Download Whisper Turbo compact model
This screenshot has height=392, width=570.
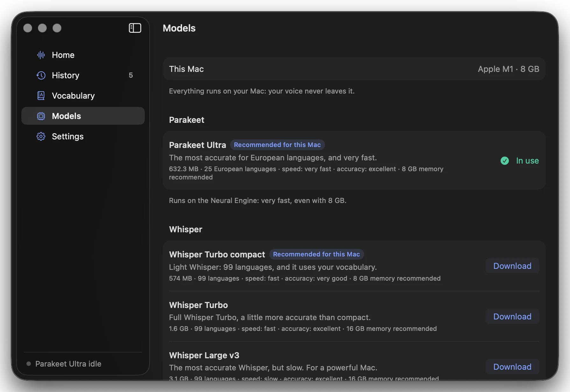pos(512,266)
